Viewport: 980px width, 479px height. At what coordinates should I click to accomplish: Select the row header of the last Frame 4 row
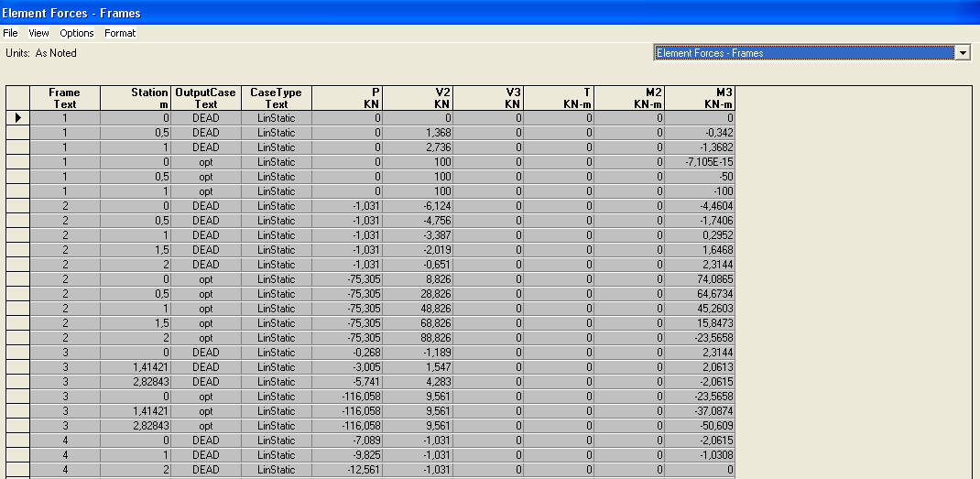pyautogui.click(x=18, y=470)
